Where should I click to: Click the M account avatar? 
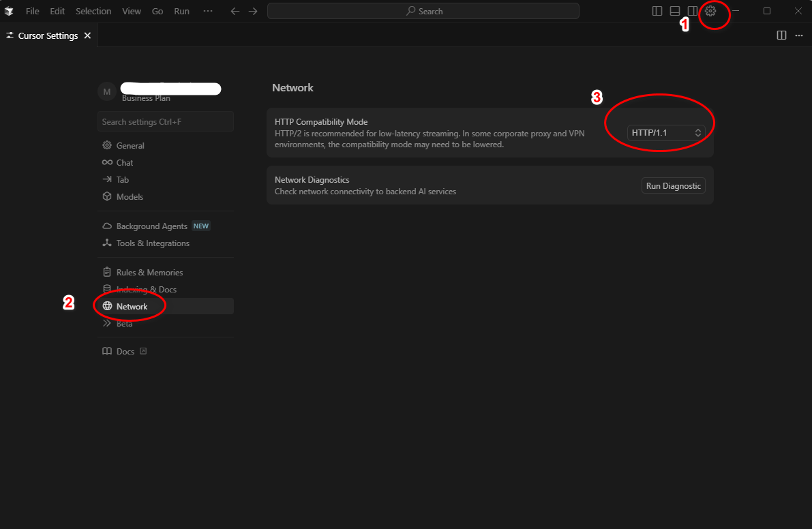106,91
